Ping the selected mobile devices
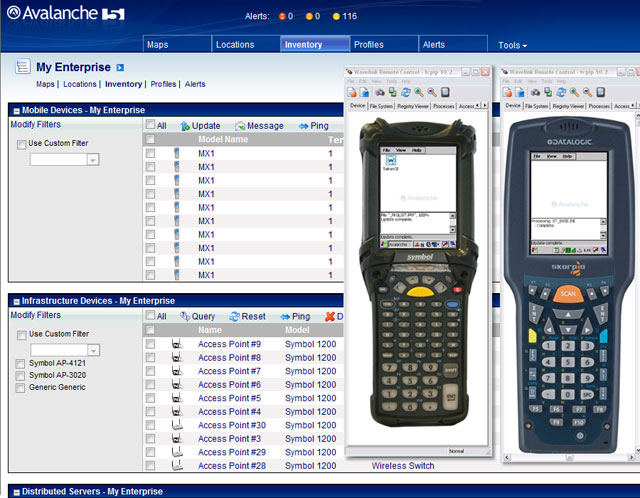640x498 pixels. pos(304,126)
